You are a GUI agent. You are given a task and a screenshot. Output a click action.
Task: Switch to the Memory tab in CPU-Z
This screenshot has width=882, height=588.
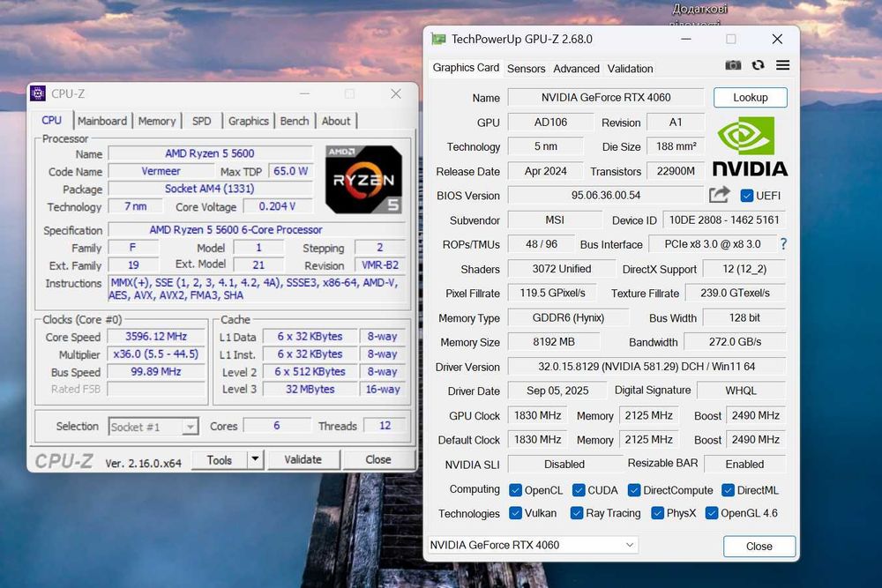pyautogui.click(x=157, y=121)
